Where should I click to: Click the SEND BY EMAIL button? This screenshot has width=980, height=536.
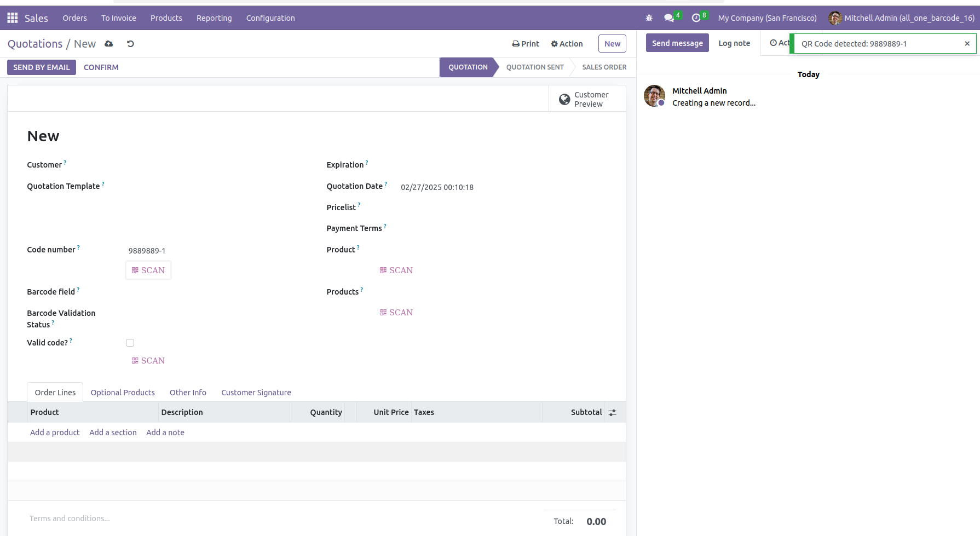(42, 67)
